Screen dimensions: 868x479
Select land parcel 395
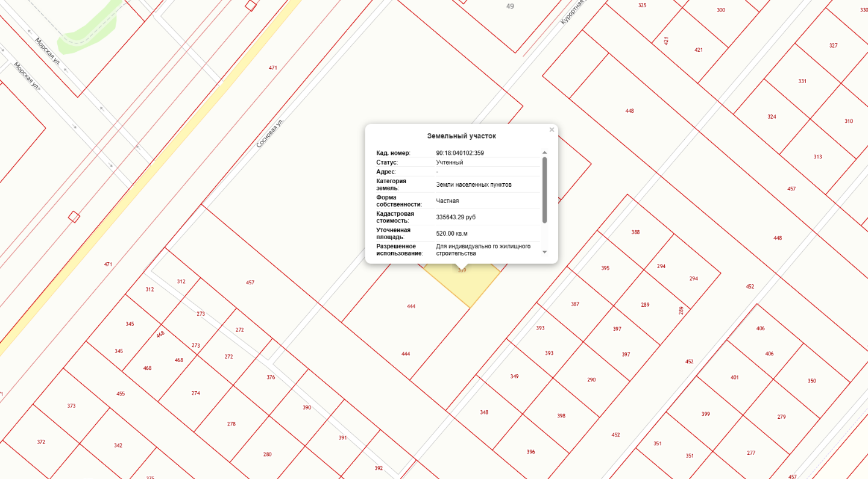click(x=605, y=268)
